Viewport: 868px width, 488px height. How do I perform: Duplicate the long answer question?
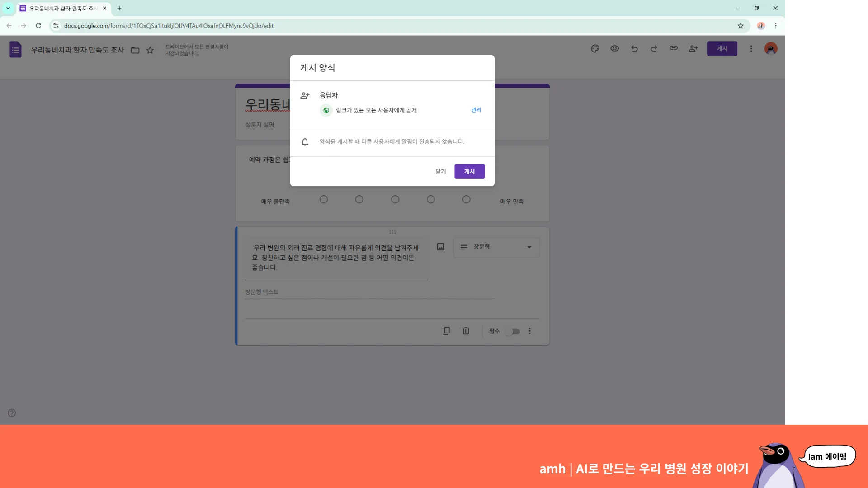tap(446, 331)
